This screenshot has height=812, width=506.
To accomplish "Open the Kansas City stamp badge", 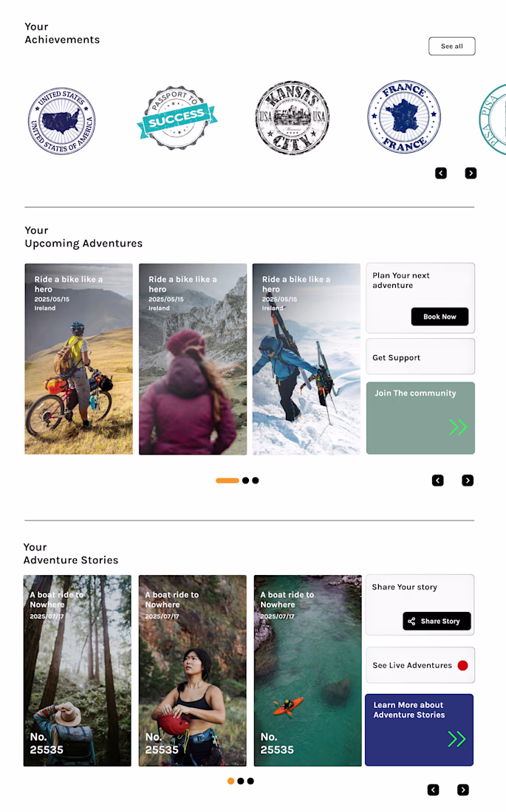I will 293,117.
